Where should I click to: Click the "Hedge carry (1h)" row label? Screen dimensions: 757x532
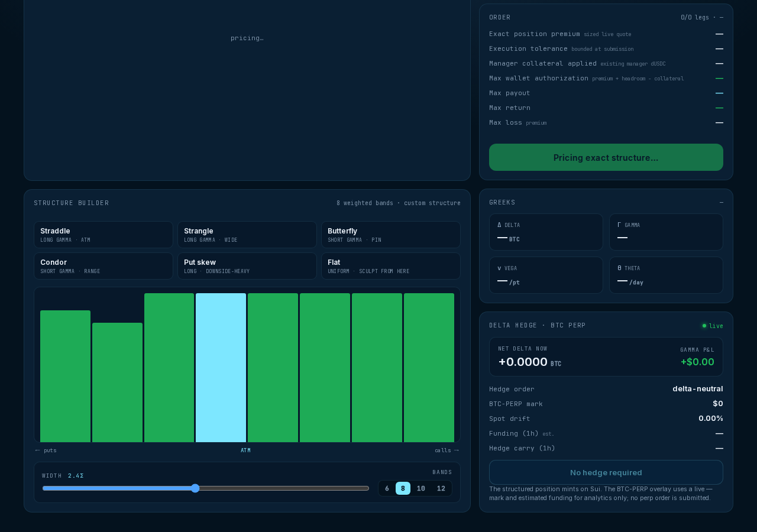pyautogui.click(x=522, y=447)
